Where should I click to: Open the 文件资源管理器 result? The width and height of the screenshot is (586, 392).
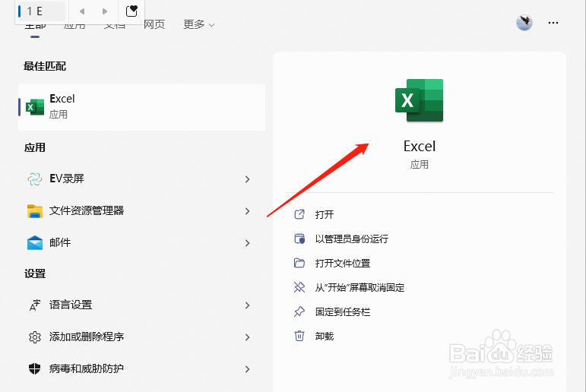click(x=141, y=210)
